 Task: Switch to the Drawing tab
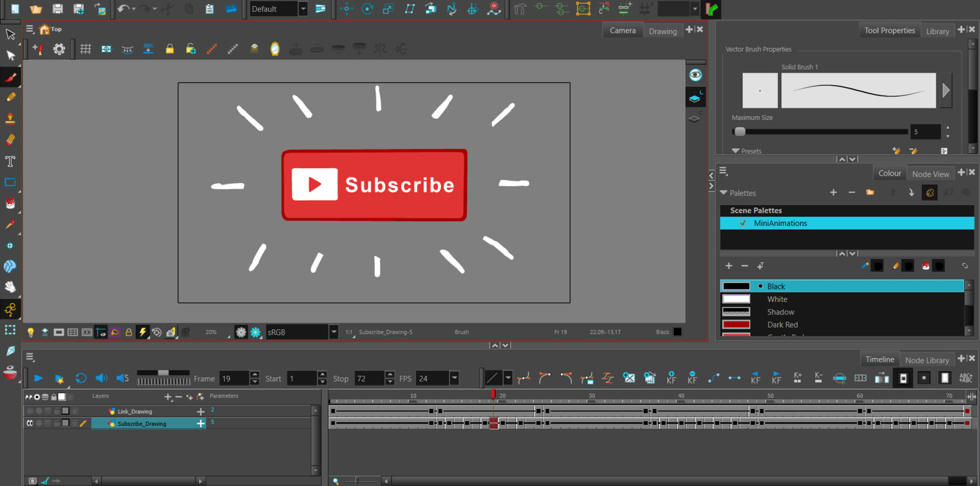(x=663, y=31)
